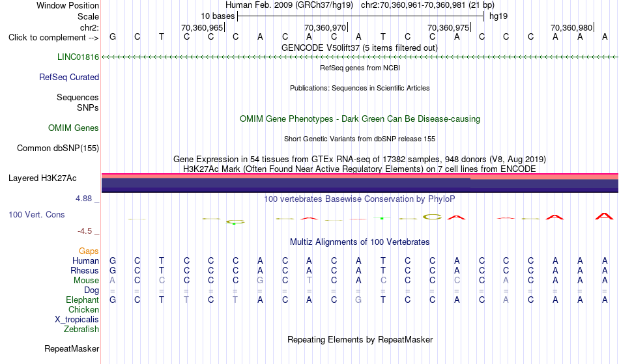This screenshot has height=364, width=619.
Task: Select the X_tropicalis alignment row label
Action: point(77,320)
